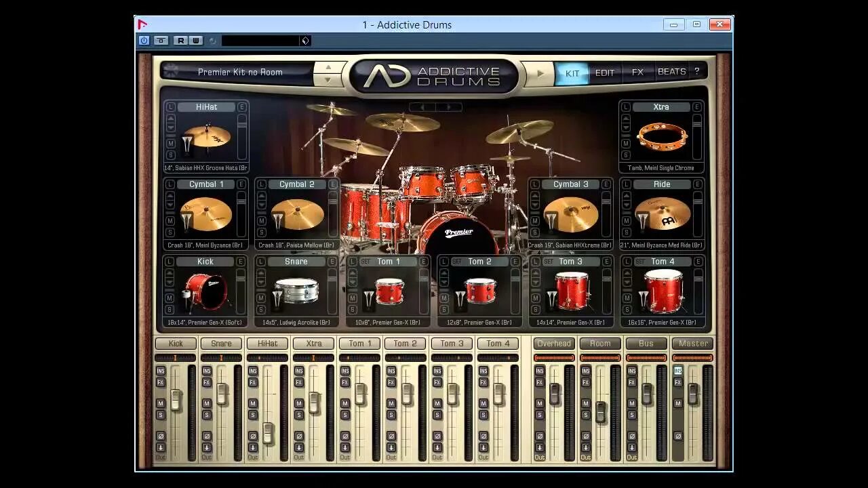This screenshot has width=868, height=488.
Task: Click the Overhead mixer channel label button
Action: [x=554, y=344]
